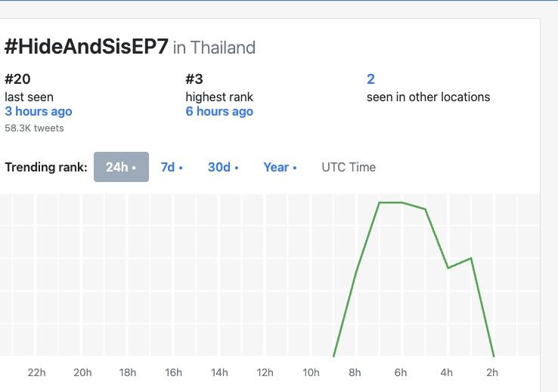The height and width of the screenshot is (392, 558).
Task: Click the 8h label on time axis
Action: click(x=355, y=372)
